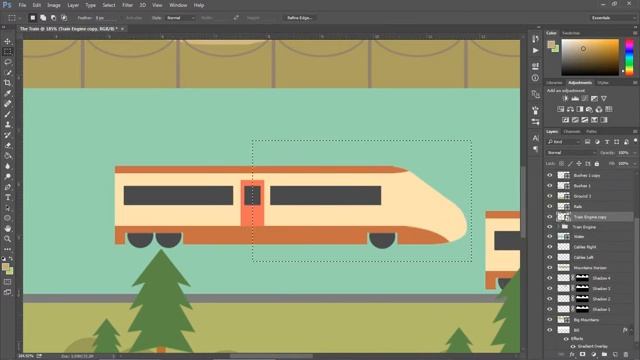Hide the Cables Right layer

550,247
